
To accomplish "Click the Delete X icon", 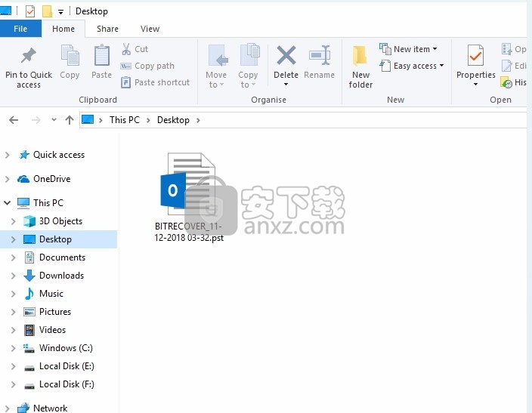I will (x=286, y=55).
